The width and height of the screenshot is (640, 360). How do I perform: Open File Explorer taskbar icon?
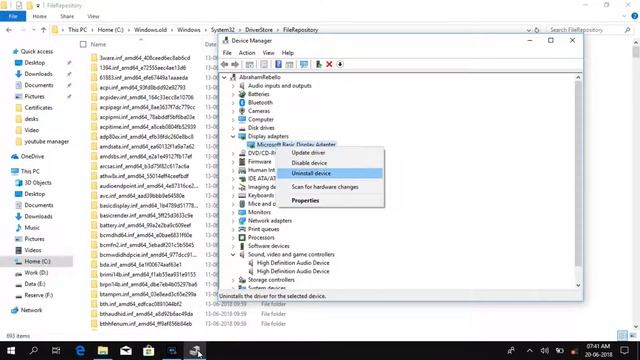click(103, 351)
